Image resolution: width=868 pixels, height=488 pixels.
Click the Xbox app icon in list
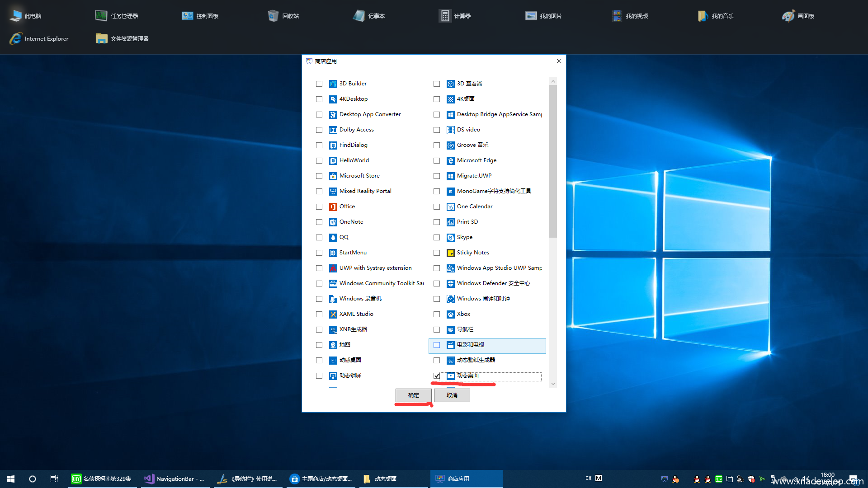[450, 314]
